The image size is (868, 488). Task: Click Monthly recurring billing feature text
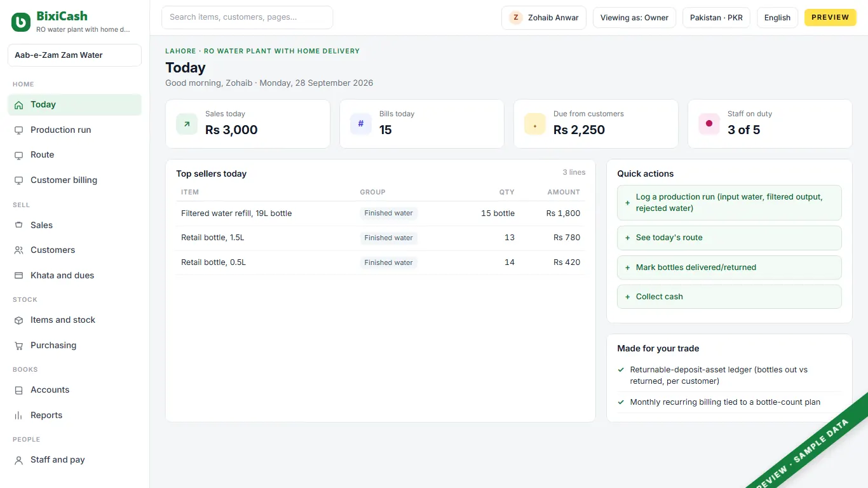coord(725,402)
